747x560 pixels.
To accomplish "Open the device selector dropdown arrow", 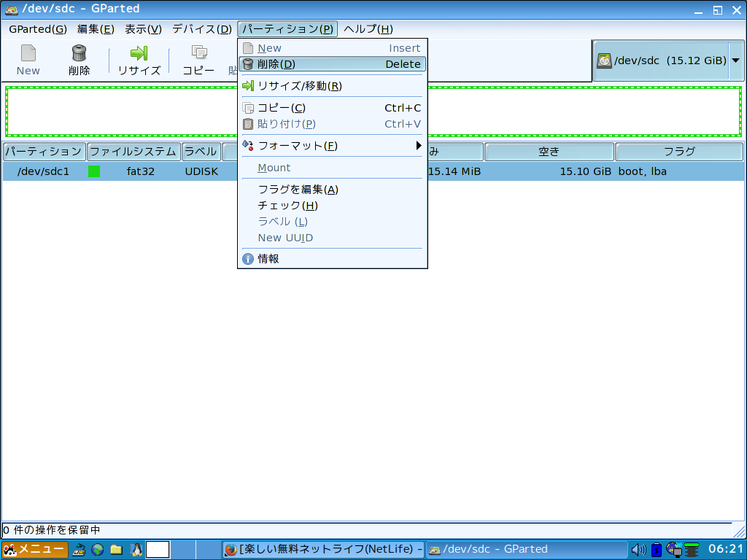I will tap(735, 61).
